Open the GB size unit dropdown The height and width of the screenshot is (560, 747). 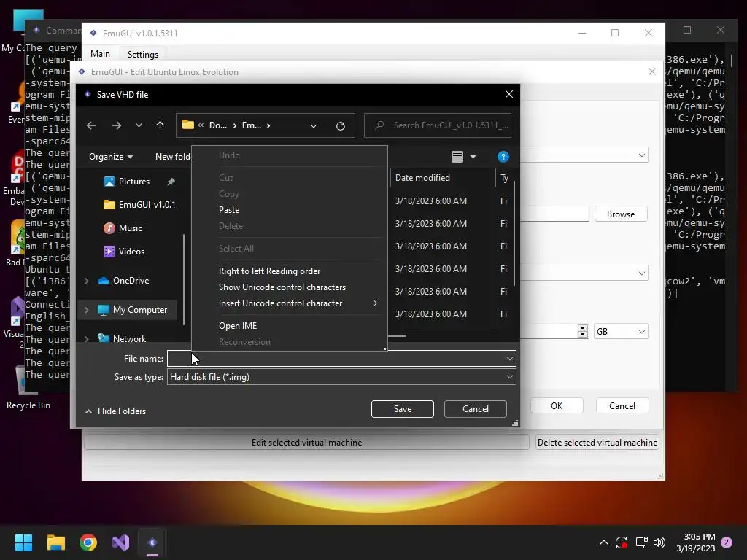pyautogui.click(x=621, y=332)
